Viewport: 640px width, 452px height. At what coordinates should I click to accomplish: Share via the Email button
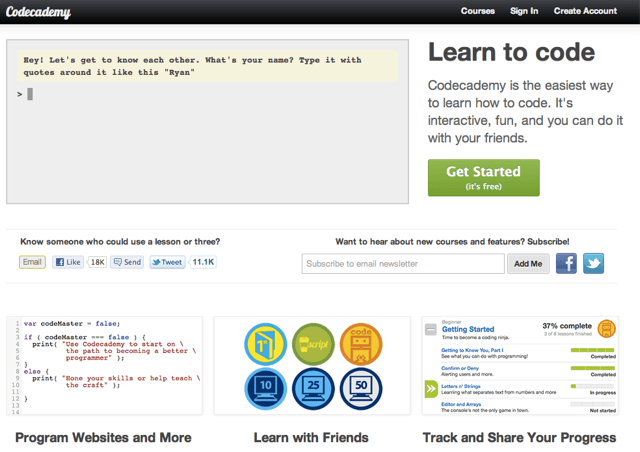(33, 262)
